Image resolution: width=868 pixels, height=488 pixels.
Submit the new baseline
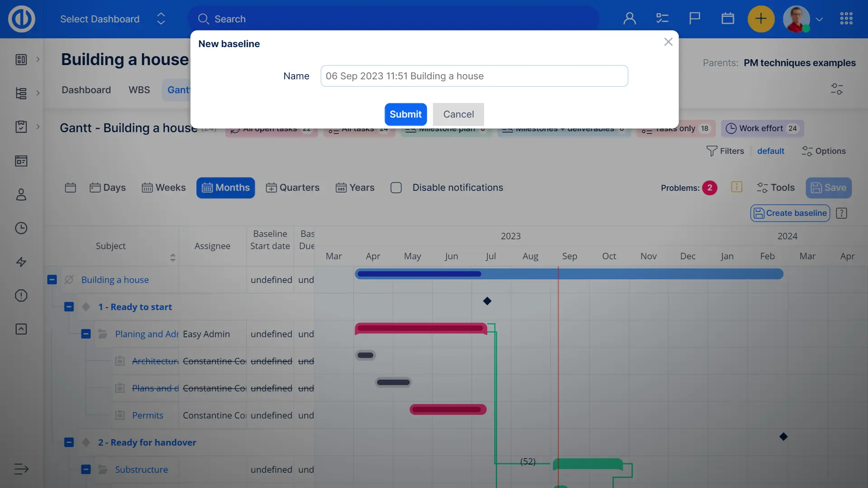[406, 114]
